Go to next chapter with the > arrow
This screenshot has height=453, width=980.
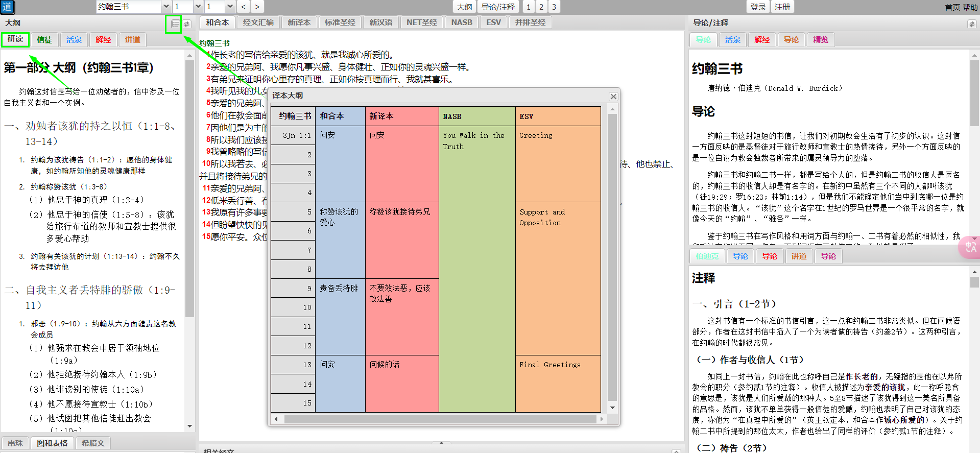click(x=257, y=7)
